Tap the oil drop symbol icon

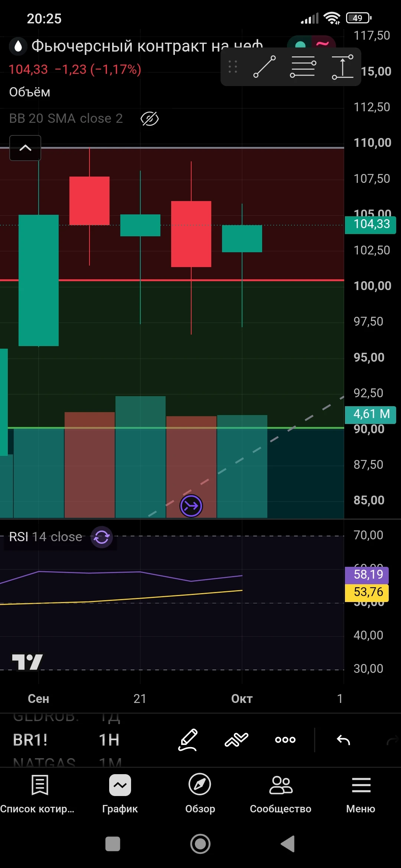[x=18, y=46]
